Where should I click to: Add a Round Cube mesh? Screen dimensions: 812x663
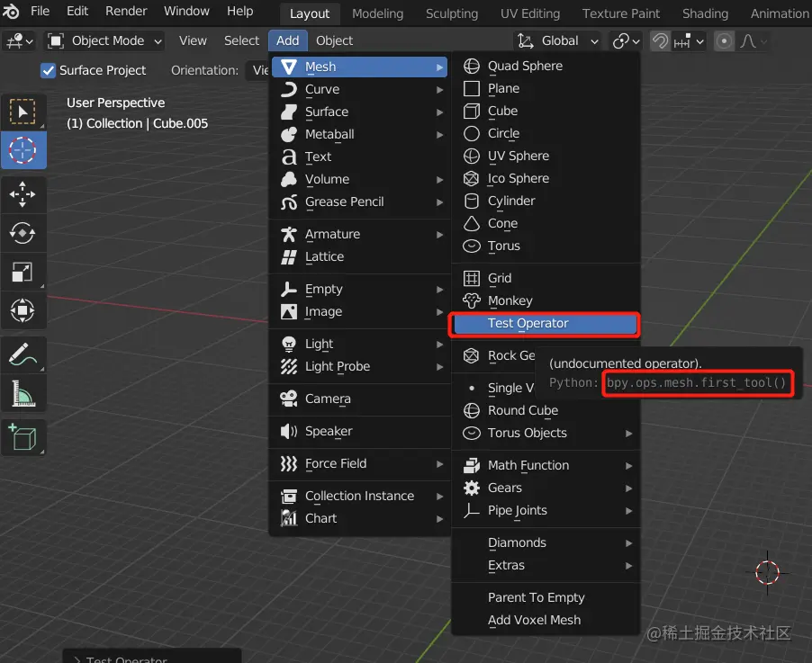pyautogui.click(x=546, y=410)
